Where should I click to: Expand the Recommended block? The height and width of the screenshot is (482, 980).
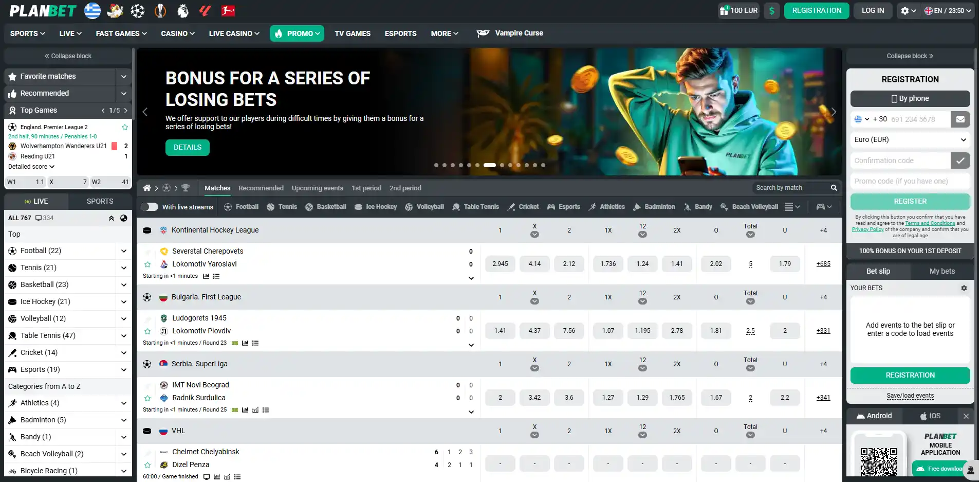click(x=123, y=94)
